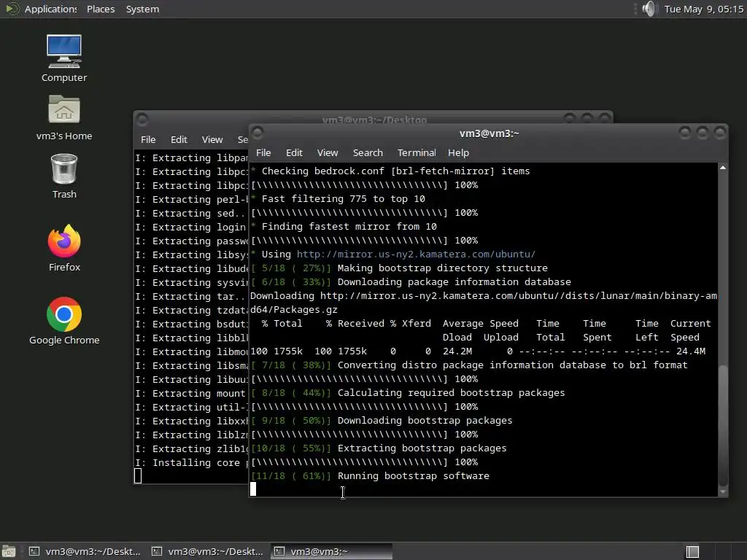Image resolution: width=747 pixels, height=560 pixels.
Task: Maximize the front vm3@vm3:~ terminal window
Action: click(703, 133)
